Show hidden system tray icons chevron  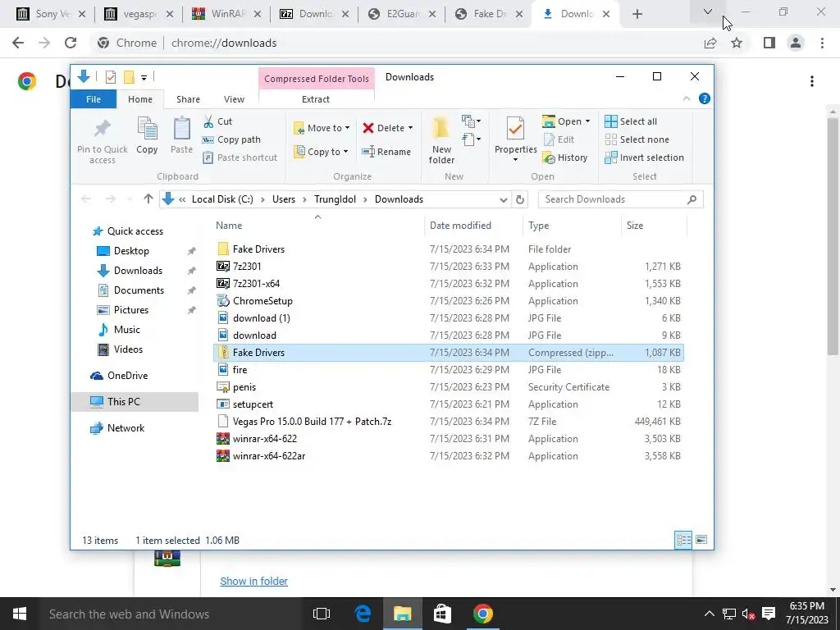(x=709, y=614)
